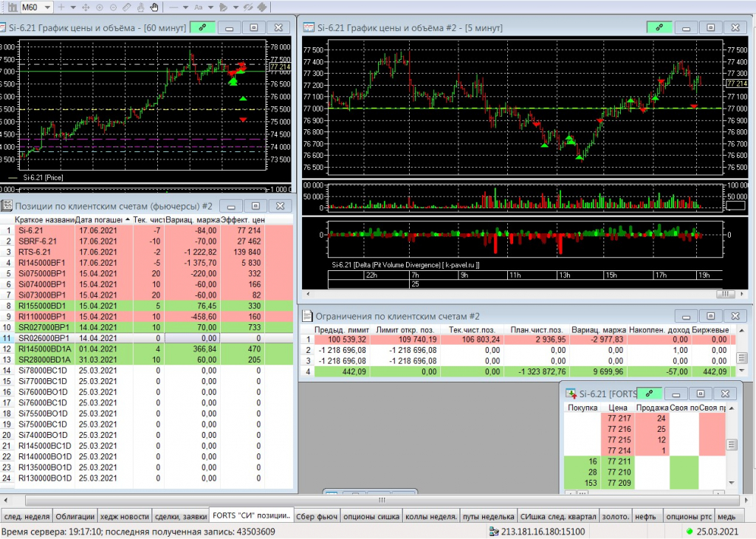
Task: Switch to the след. неделя tab
Action: (x=27, y=516)
